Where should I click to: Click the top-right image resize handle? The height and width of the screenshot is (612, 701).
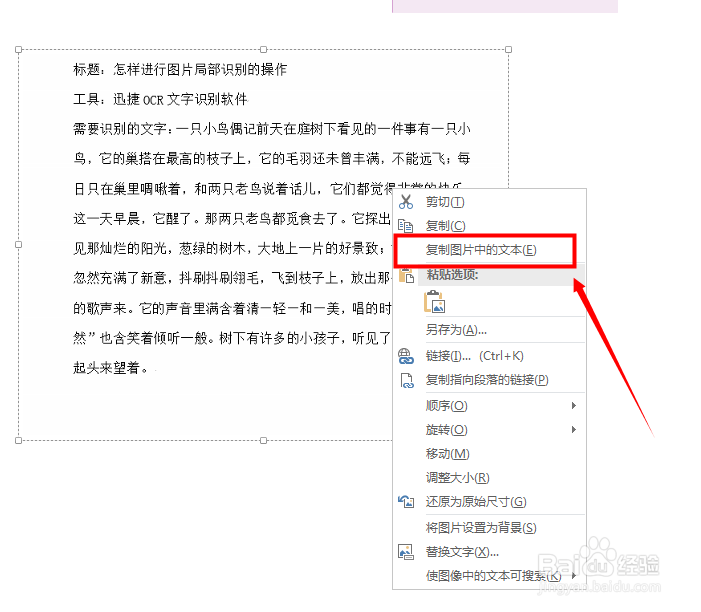(508, 50)
